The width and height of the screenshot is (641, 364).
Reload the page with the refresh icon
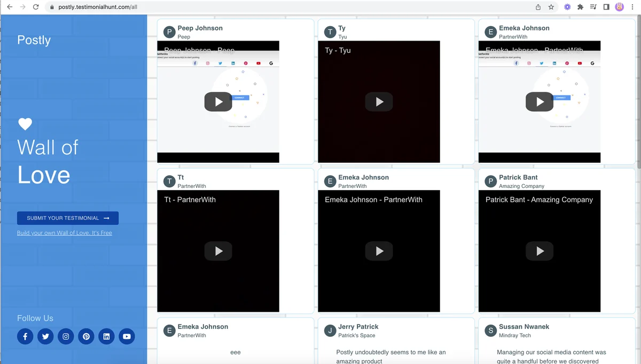coord(36,7)
